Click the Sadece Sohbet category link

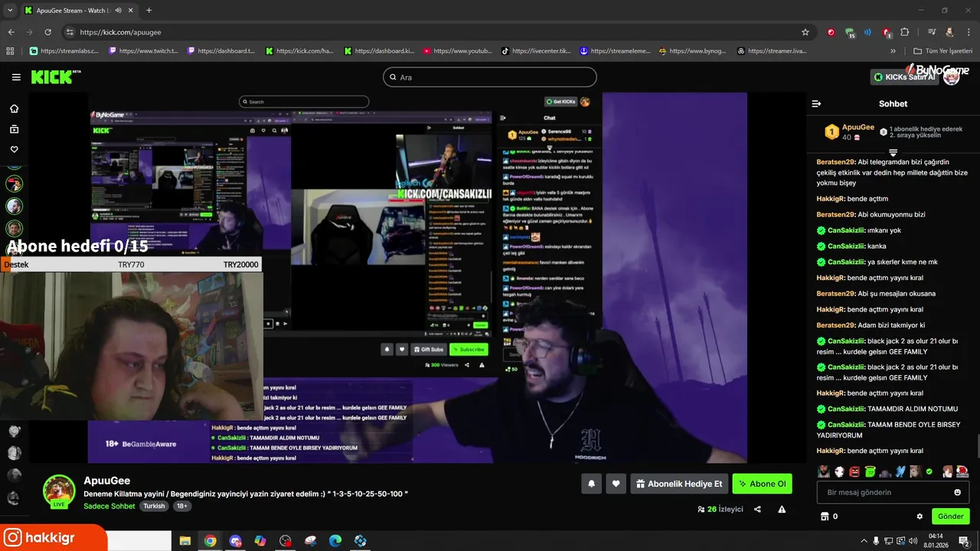(x=109, y=506)
